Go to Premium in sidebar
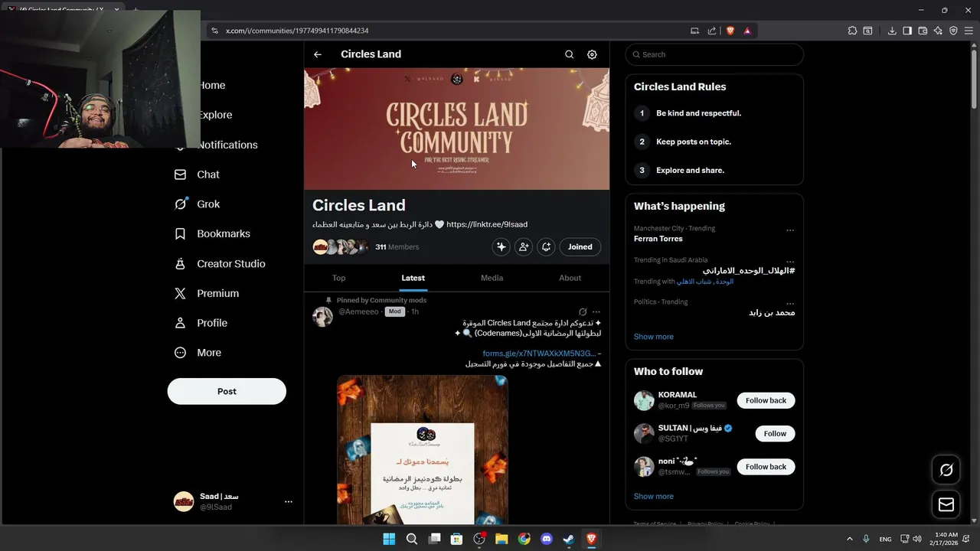This screenshot has height=551, width=980. pyautogui.click(x=207, y=293)
